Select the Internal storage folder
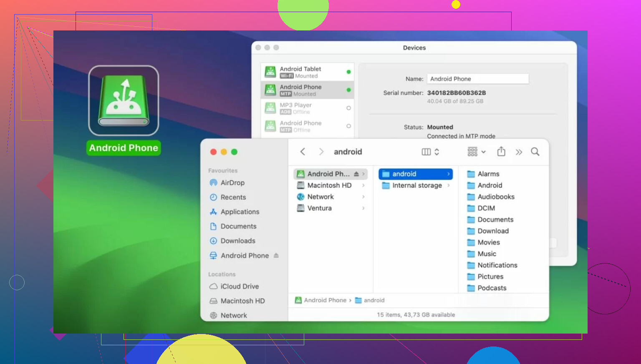Screen dimensions: 641x364 click(412, 186)
